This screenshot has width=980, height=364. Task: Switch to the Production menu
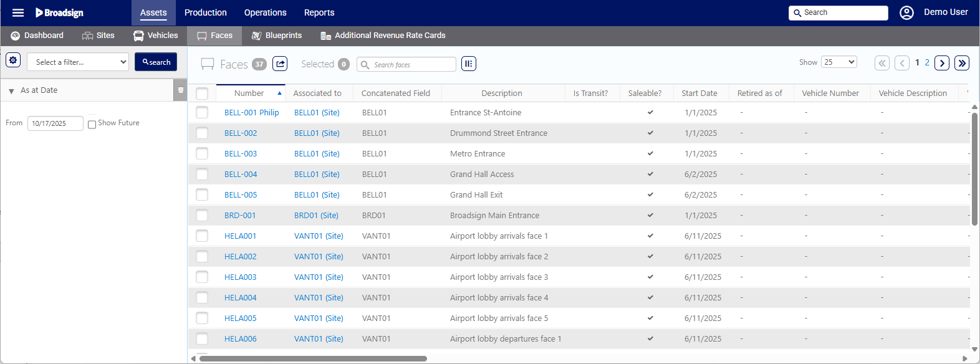(205, 12)
